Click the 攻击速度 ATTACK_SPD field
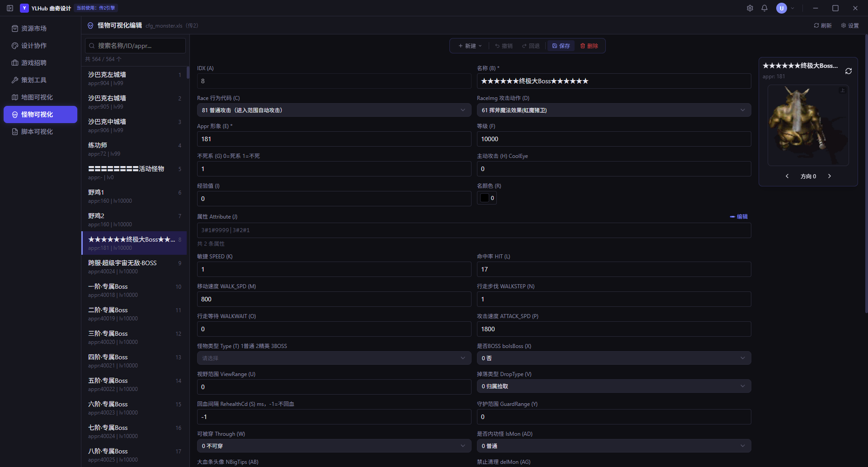Viewport: 868px width, 467px height. point(614,329)
